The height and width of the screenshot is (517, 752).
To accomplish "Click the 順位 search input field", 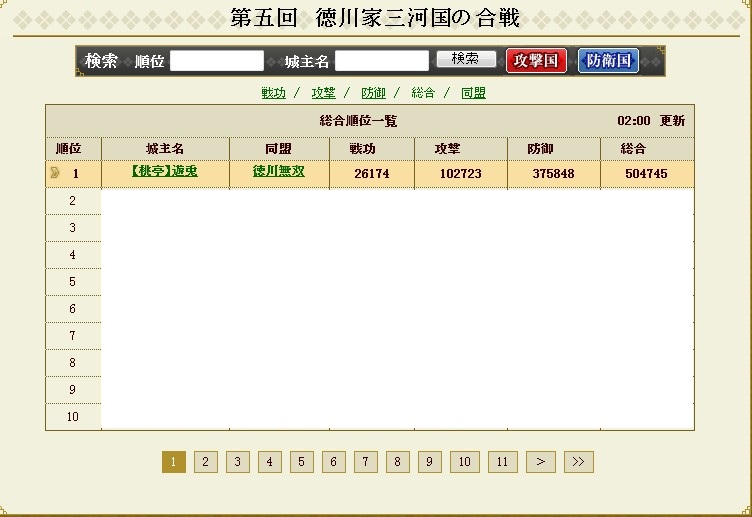I will [217, 61].
